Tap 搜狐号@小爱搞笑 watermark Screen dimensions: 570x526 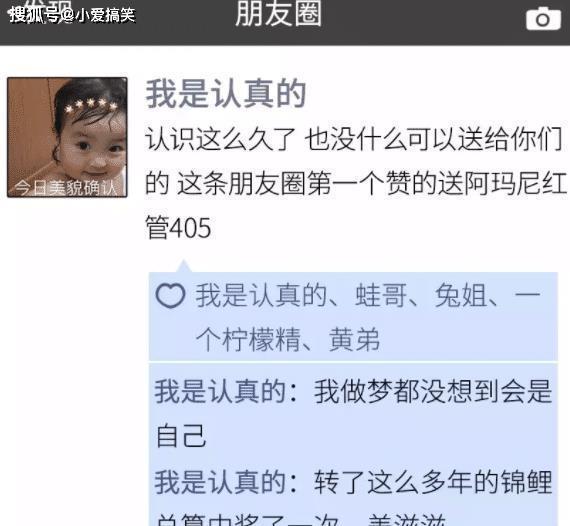click(x=72, y=15)
